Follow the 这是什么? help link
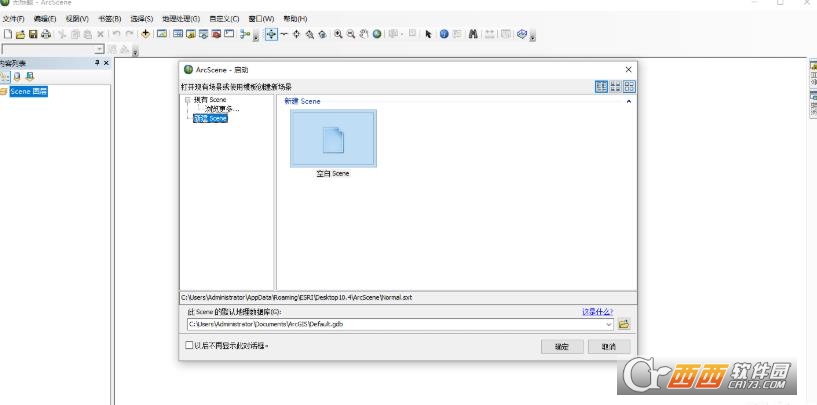This screenshot has width=817, height=405. [x=597, y=312]
